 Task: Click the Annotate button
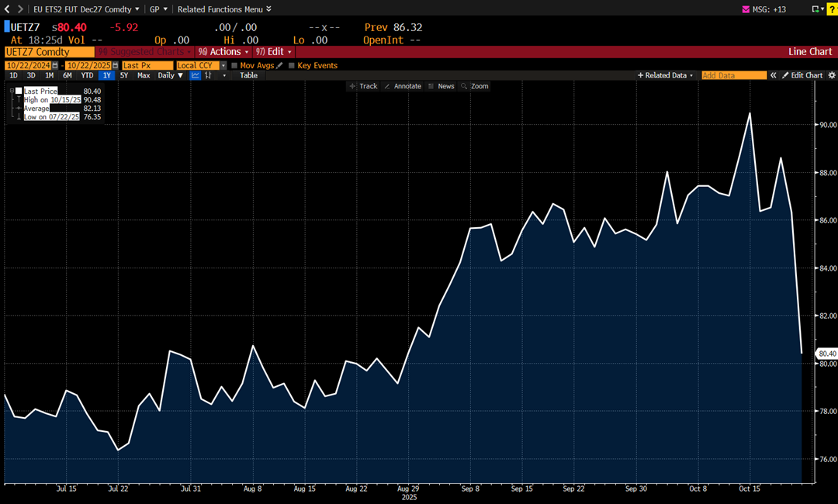pos(403,86)
